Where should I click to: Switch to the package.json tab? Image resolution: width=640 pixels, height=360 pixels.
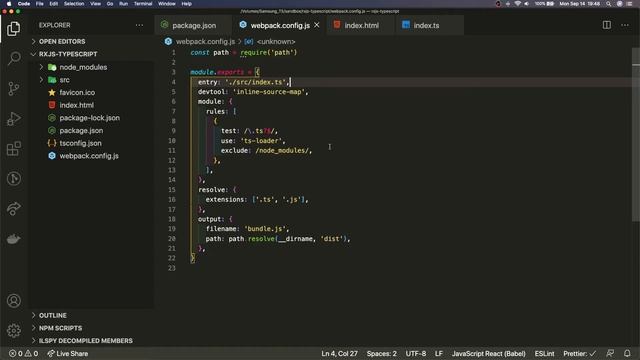193,25
